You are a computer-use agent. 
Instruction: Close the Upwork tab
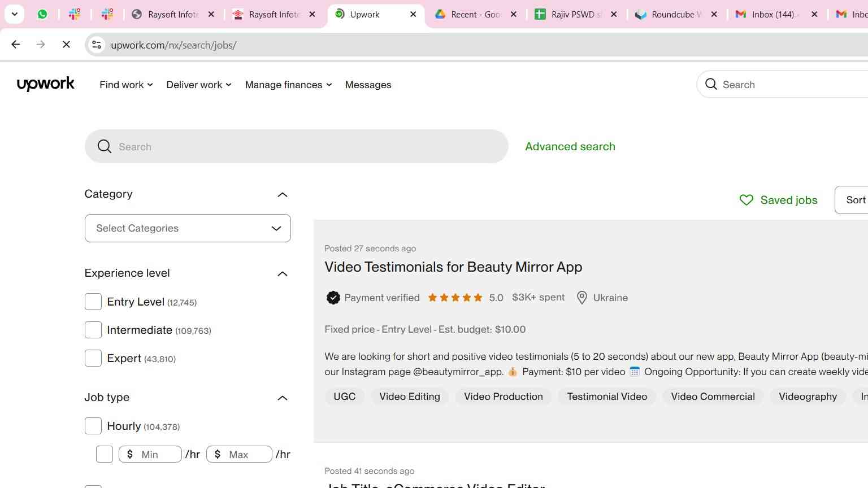point(413,14)
